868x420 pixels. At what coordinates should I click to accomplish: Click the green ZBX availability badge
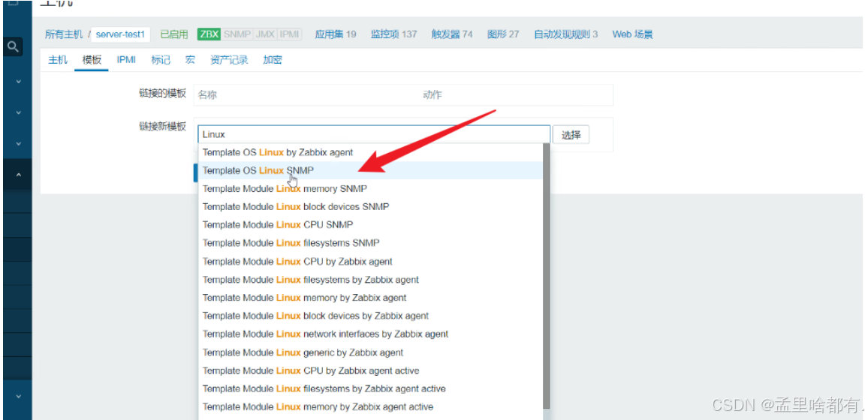[x=209, y=34]
